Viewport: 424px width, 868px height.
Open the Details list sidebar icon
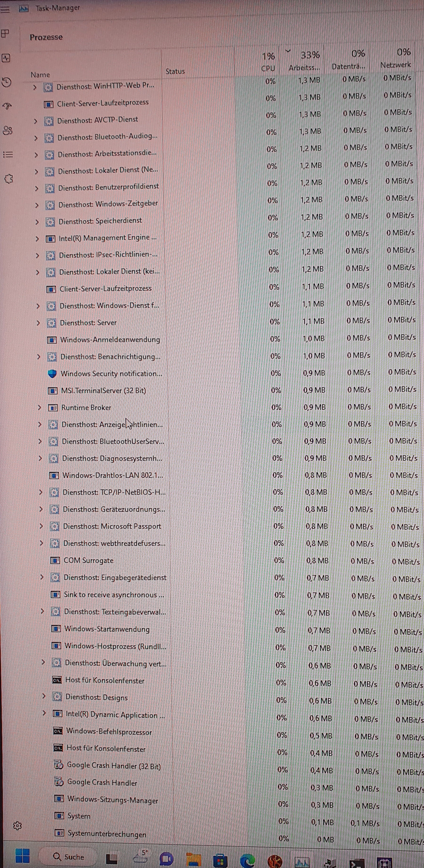point(8,155)
